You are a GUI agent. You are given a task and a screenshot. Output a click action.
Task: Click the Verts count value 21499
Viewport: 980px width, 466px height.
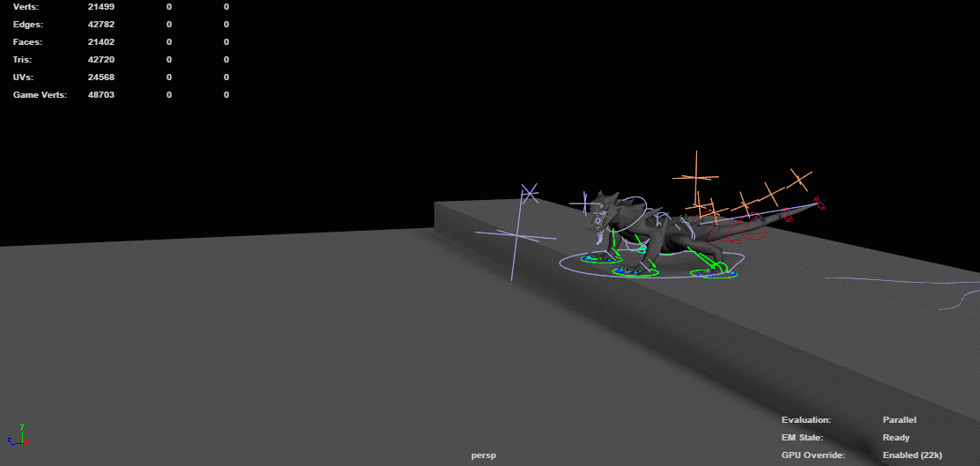click(x=101, y=7)
